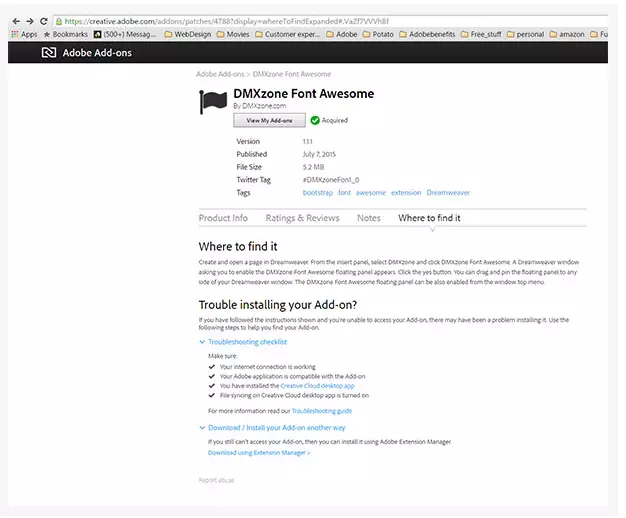Click the bootstrap tag link
This screenshot has width=626, height=518.
coord(317,192)
